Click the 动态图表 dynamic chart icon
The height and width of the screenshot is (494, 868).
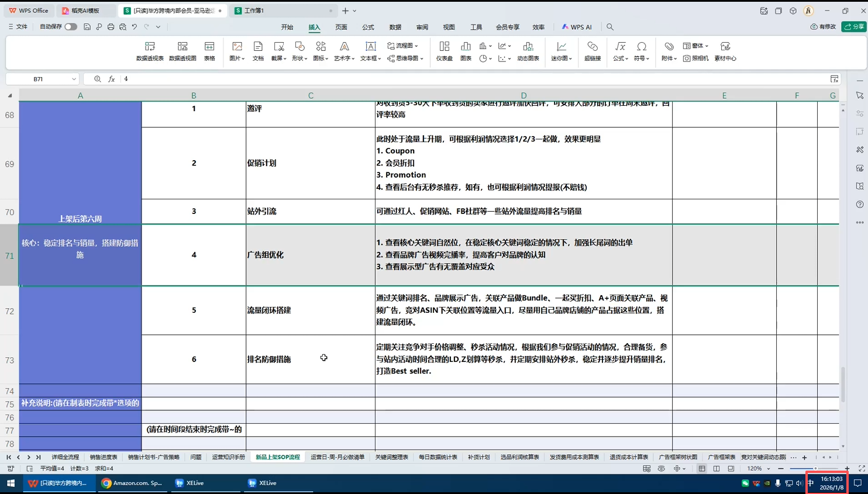[x=528, y=51]
